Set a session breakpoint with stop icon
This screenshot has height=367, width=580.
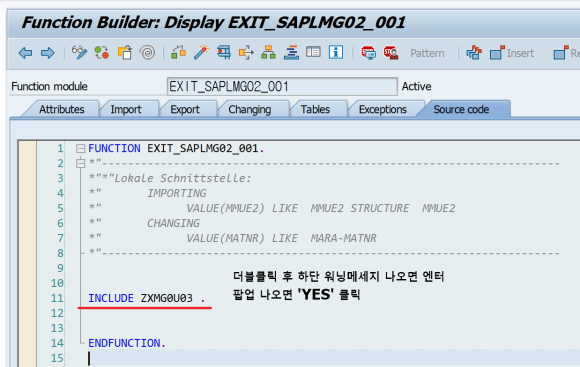pyautogui.click(x=369, y=53)
